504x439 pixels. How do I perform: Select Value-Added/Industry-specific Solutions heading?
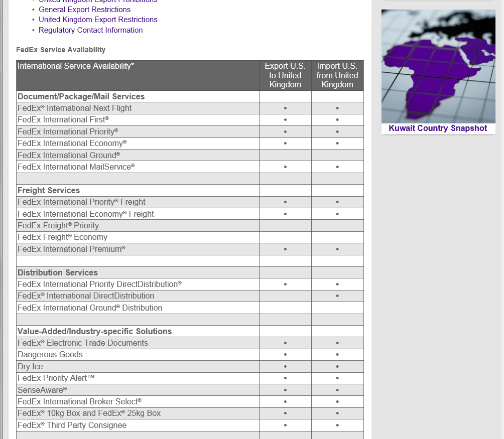[94, 332]
